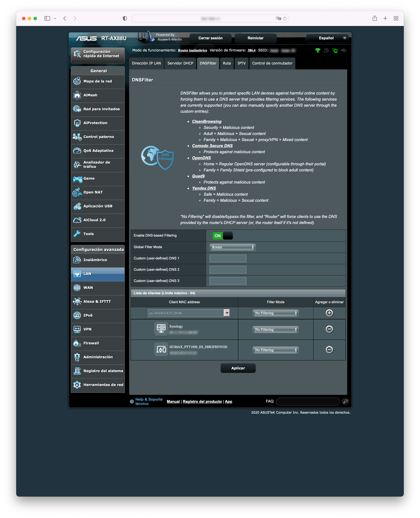Switch to Servidor DHCP tab
The width and height of the screenshot is (420, 518).
pos(180,63)
